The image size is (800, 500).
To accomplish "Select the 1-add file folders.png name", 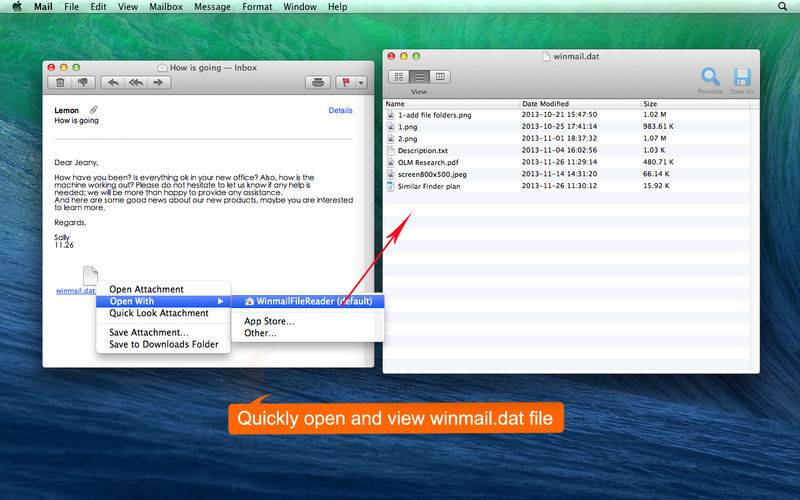I will pyautogui.click(x=435, y=115).
